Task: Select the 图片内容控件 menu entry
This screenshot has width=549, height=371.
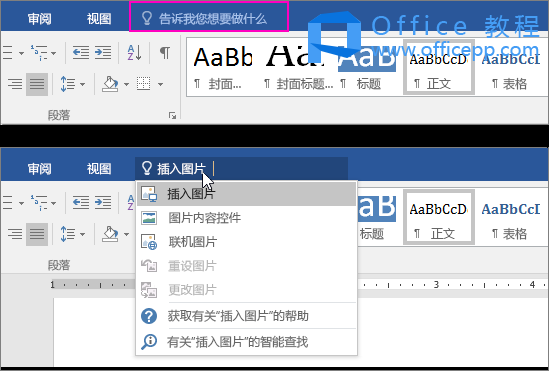Action: [x=246, y=218]
